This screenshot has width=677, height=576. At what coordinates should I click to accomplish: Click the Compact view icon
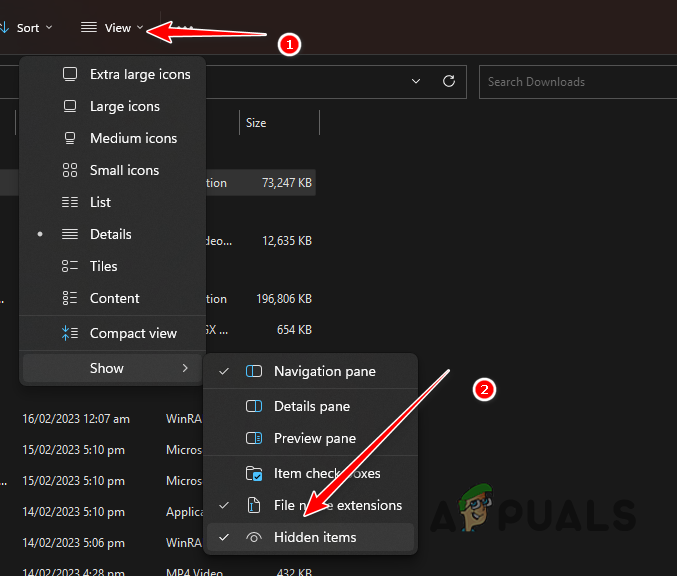point(70,333)
